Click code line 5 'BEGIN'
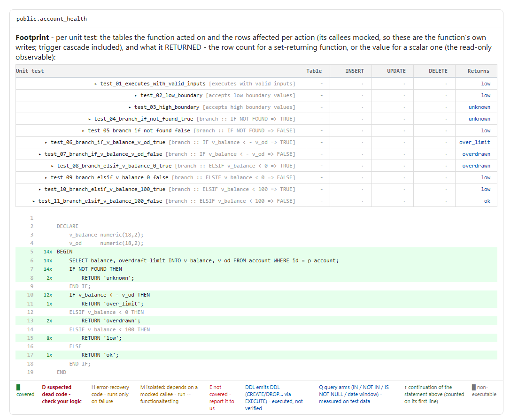The image size is (526, 420). pos(65,252)
